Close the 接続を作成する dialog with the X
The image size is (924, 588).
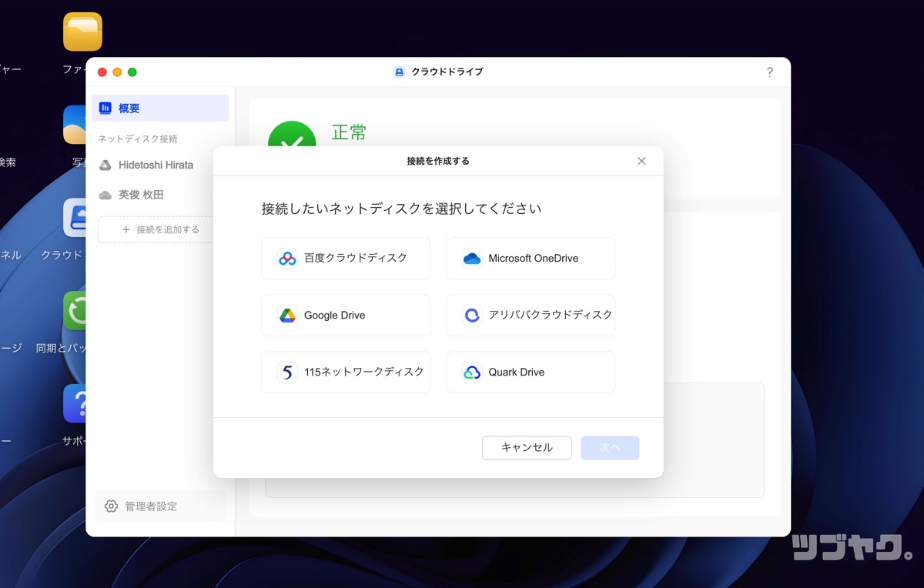(641, 161)
